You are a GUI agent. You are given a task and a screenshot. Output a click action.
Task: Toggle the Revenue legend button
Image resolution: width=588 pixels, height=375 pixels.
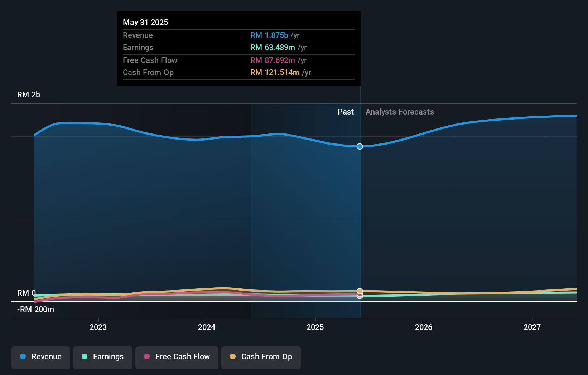tap(41, 357)
